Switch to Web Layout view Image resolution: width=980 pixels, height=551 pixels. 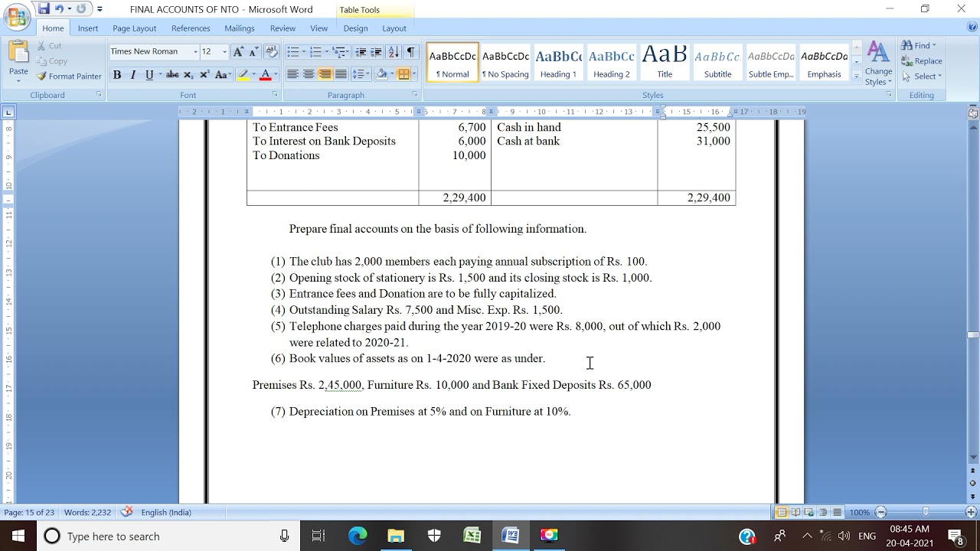coord(810,512)
